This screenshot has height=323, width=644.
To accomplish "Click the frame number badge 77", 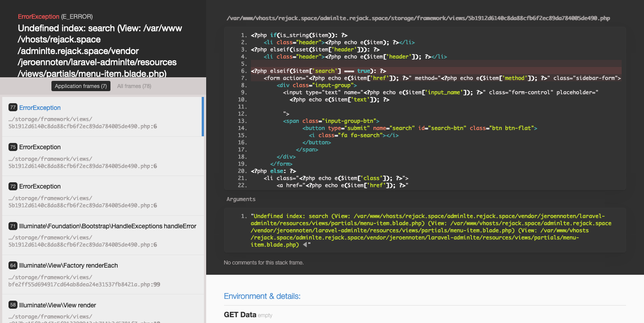I will point(13,108).
